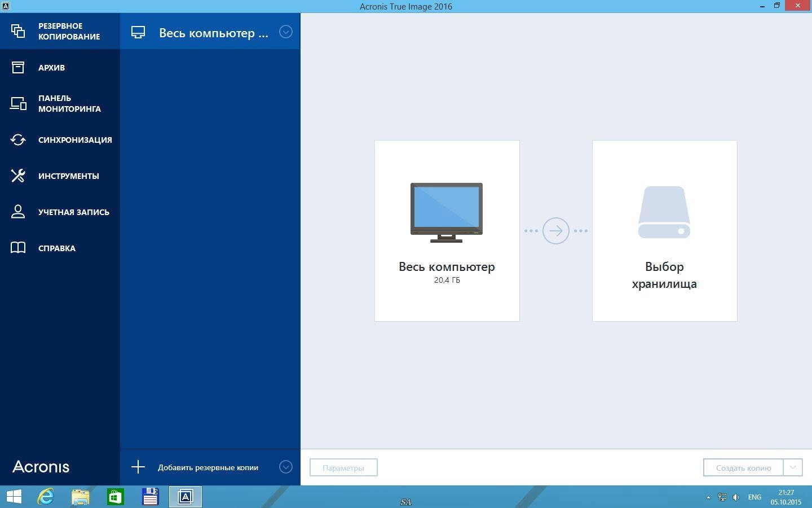Click the plus icon for adding backups
Image resolution: width=812 pixels, height=508 pixels.
pyautogui.click(x=138, y=467)
